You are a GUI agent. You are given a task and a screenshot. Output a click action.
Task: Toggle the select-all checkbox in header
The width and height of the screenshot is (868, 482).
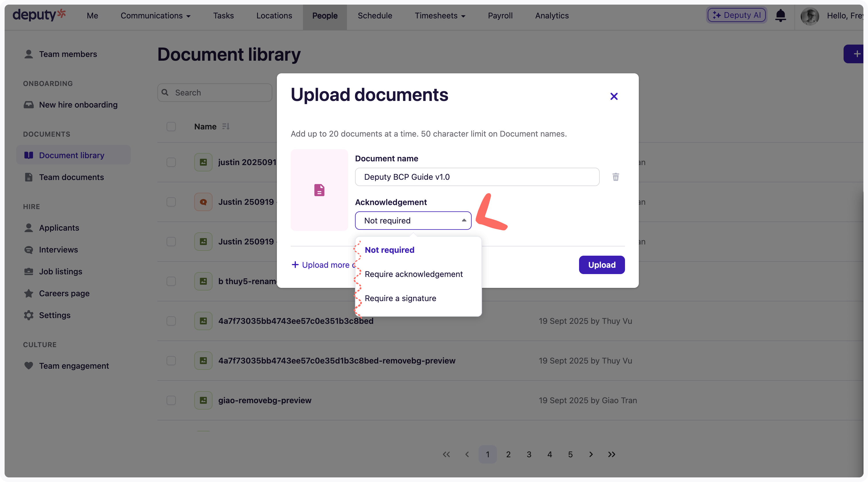171,127
